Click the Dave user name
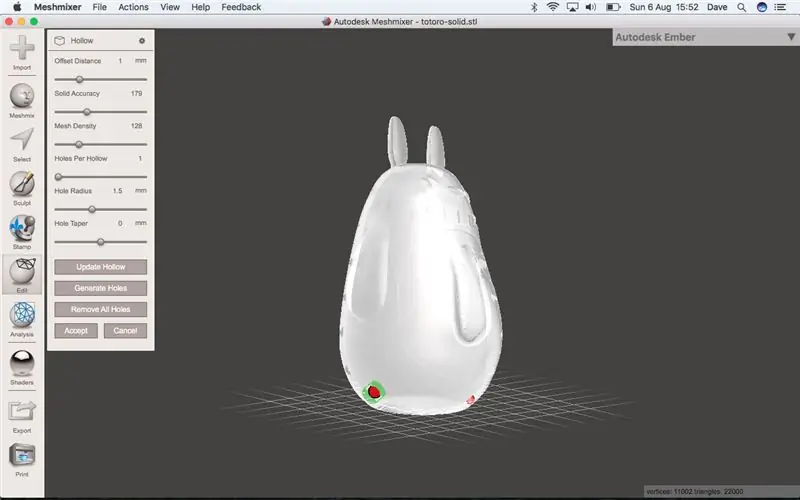 point(717,7)
